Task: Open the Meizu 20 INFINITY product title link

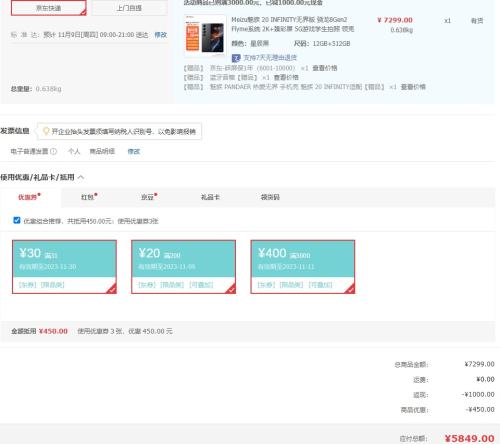Action: [x=293, y=24]
